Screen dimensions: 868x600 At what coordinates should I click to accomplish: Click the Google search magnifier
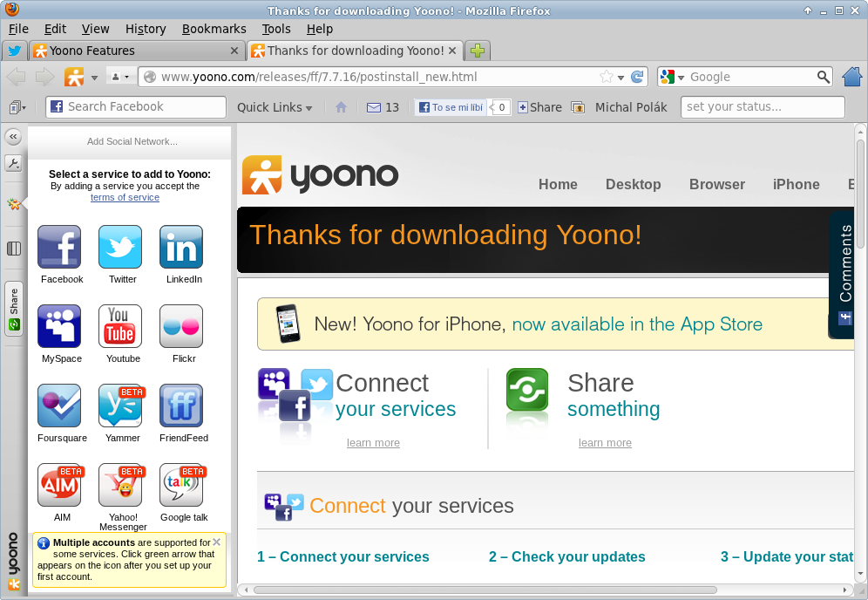[824, 77]
